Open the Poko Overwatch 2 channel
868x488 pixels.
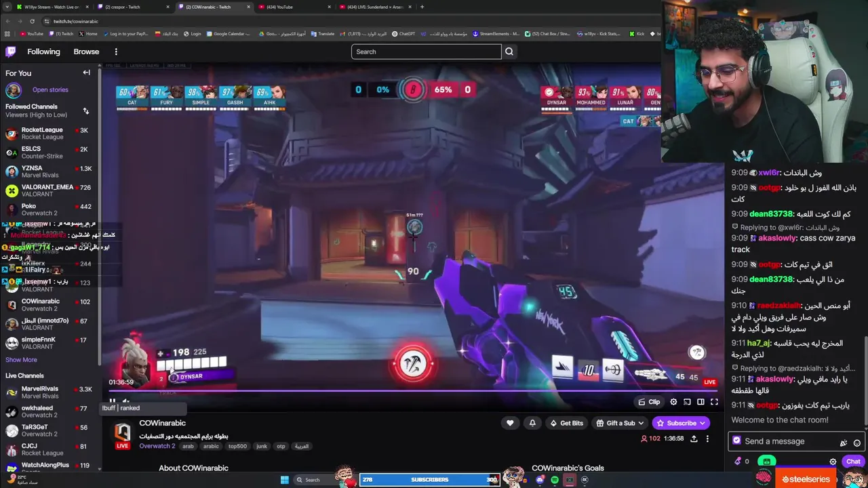[49, 209]
